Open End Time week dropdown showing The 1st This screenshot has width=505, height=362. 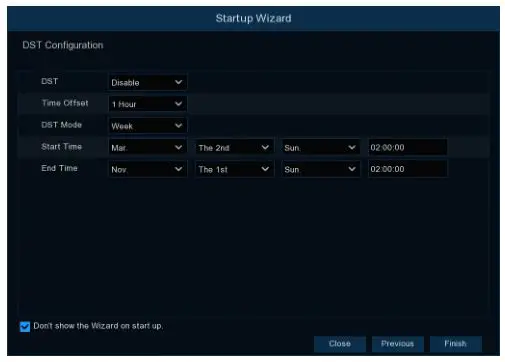(234, 169)
